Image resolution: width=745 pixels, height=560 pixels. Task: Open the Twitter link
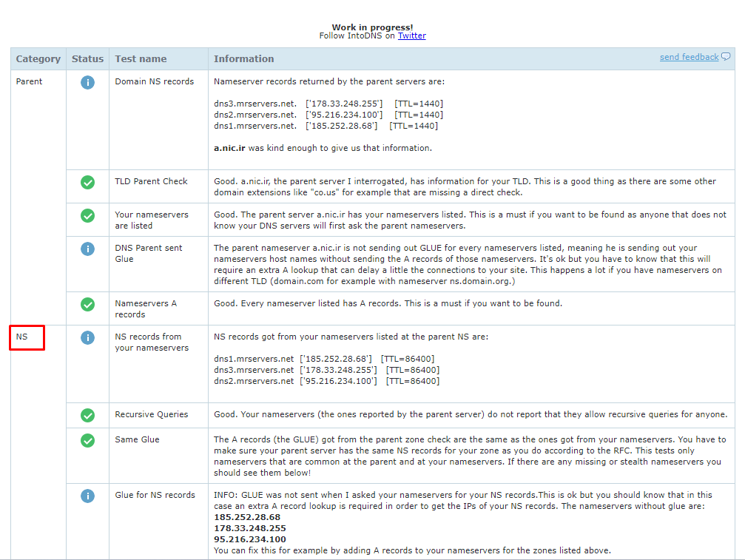pyautogui.click(x=411, y=36)
